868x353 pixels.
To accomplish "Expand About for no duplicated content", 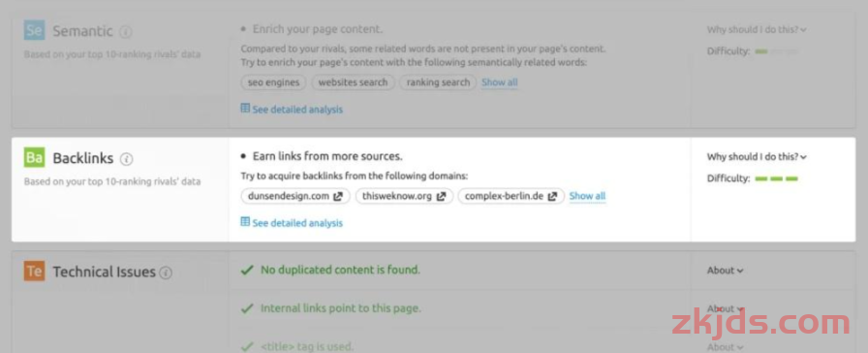I will point(725,271).
